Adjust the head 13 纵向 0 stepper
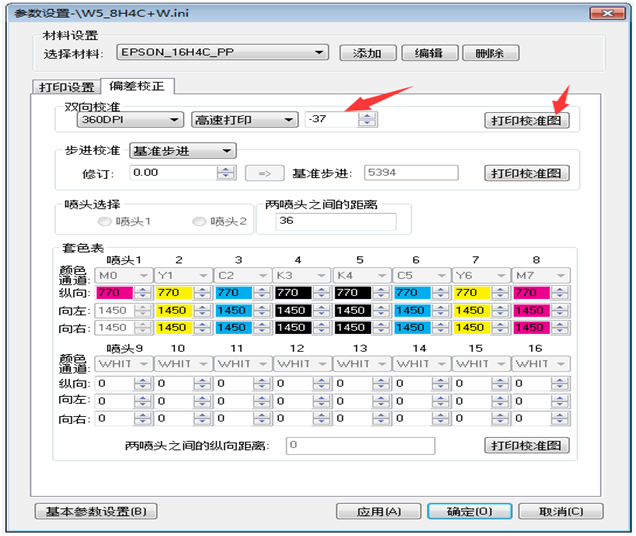 (382, 383)
